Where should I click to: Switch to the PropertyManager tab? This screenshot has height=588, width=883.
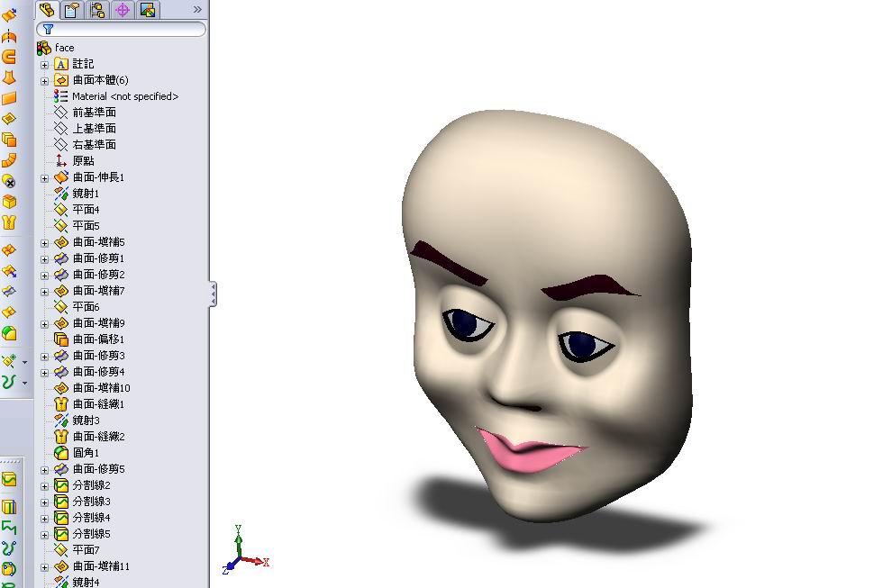(71, 10)
